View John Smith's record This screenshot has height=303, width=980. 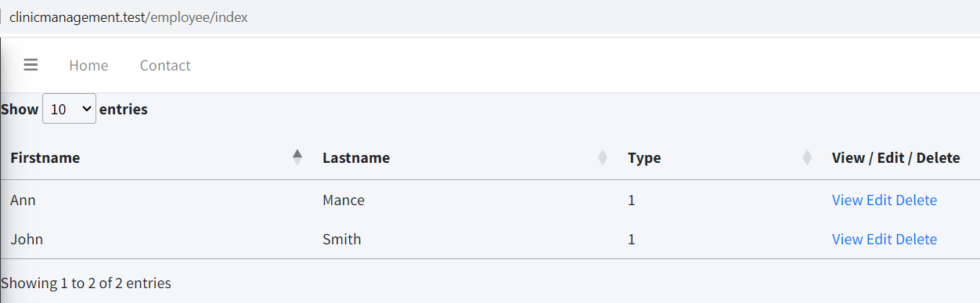847,239
